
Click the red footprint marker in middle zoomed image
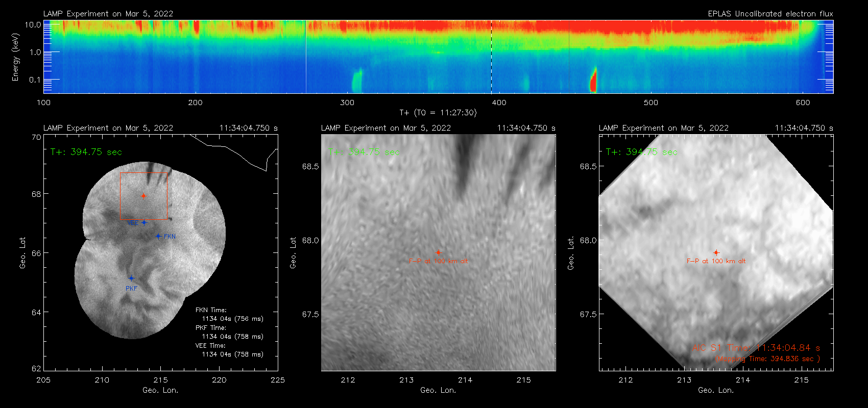pyautogui.click(x=438, y=252)
